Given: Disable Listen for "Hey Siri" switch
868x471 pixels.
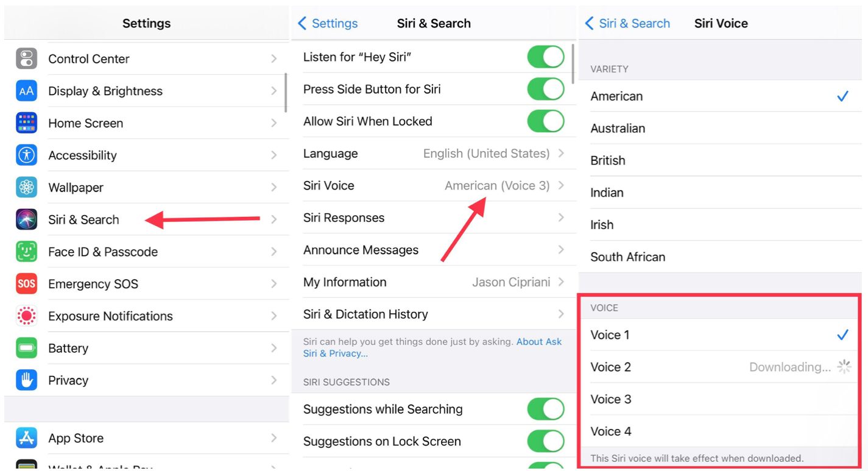Looking at the screenshot, I should (x=546, y=57).
